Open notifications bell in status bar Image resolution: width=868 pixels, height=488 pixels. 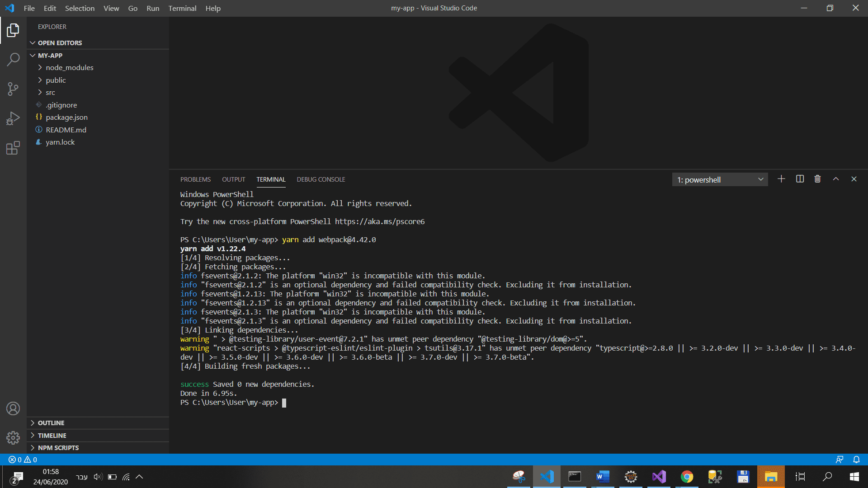(856, 460)
